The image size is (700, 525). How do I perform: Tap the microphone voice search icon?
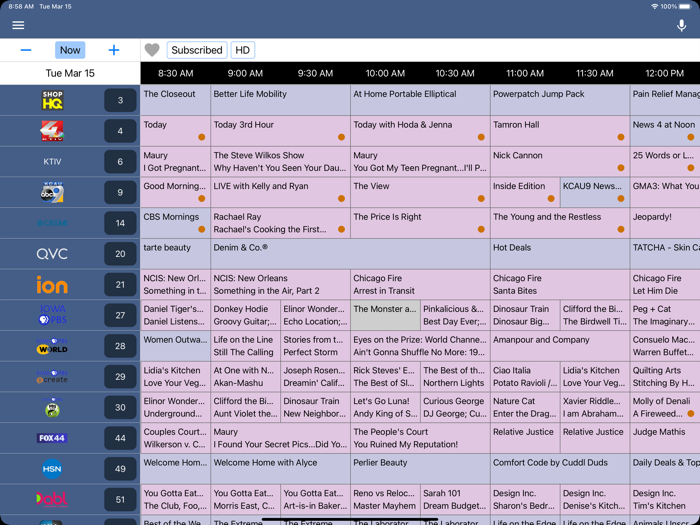[x=681, y=25]
